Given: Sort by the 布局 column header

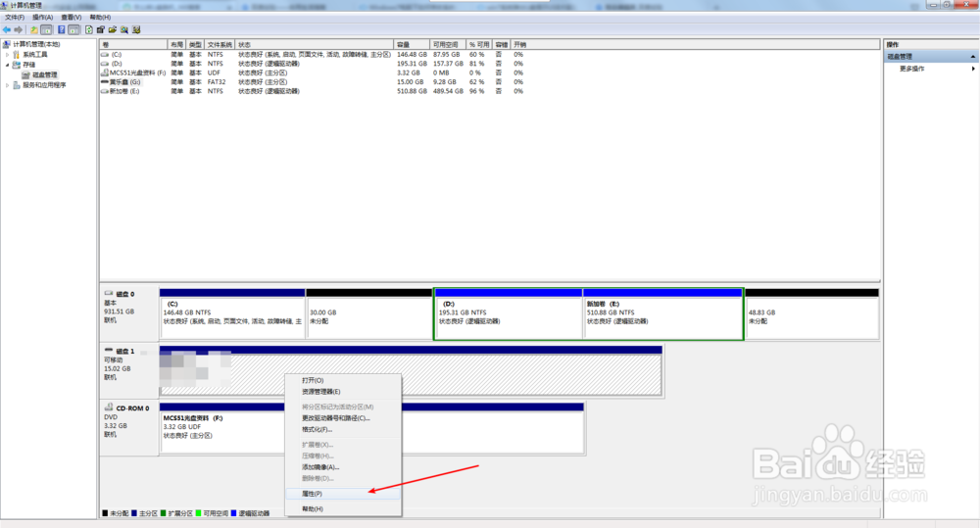Looking at the screenshot, I should click(176, 45).
